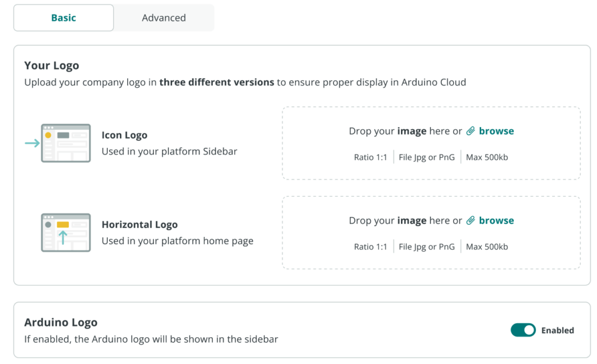Click 'File Jpg or PnG' in Horizontal Logo upload

tap(427, 246)
